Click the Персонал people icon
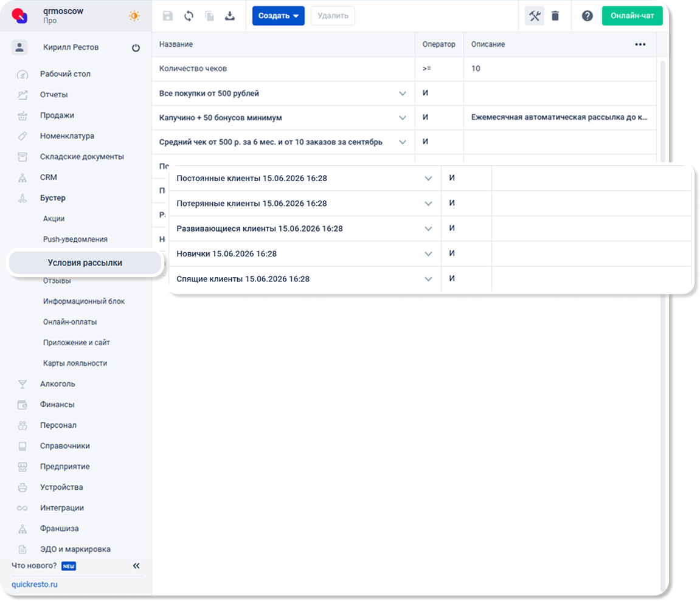The width and height of the screenshot is (700, 601). (x=23, y=425)
